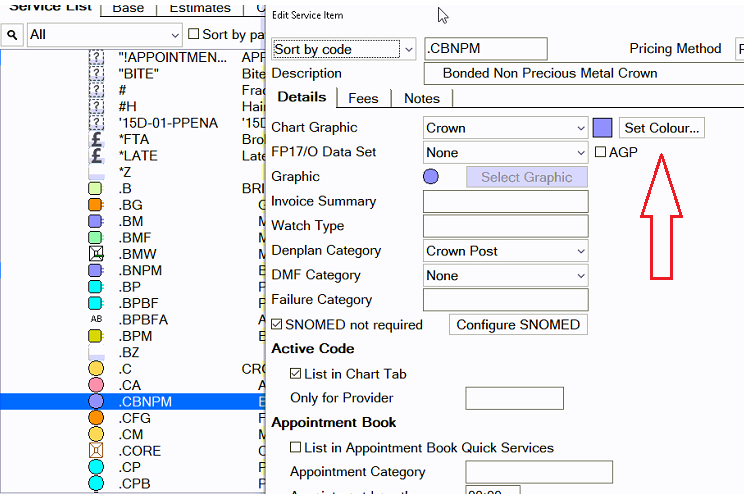
Task: Uncheck SNOMED not required
Action: 277,324
